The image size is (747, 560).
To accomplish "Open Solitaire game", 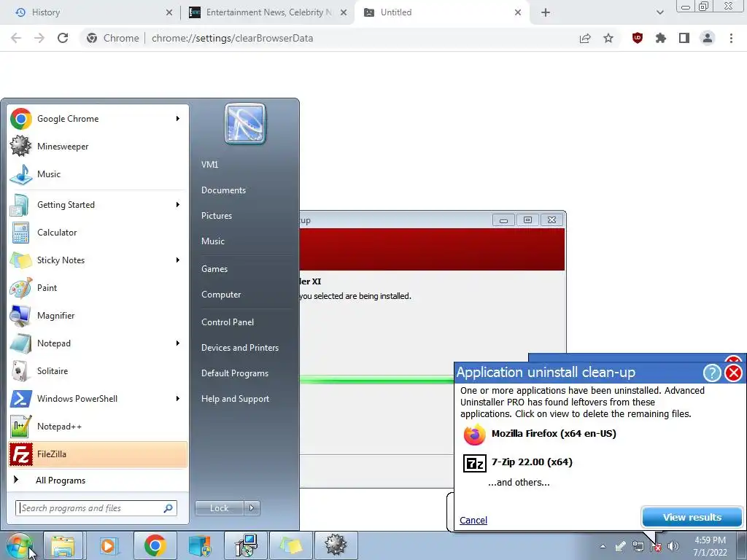I will tap(98, 371).
